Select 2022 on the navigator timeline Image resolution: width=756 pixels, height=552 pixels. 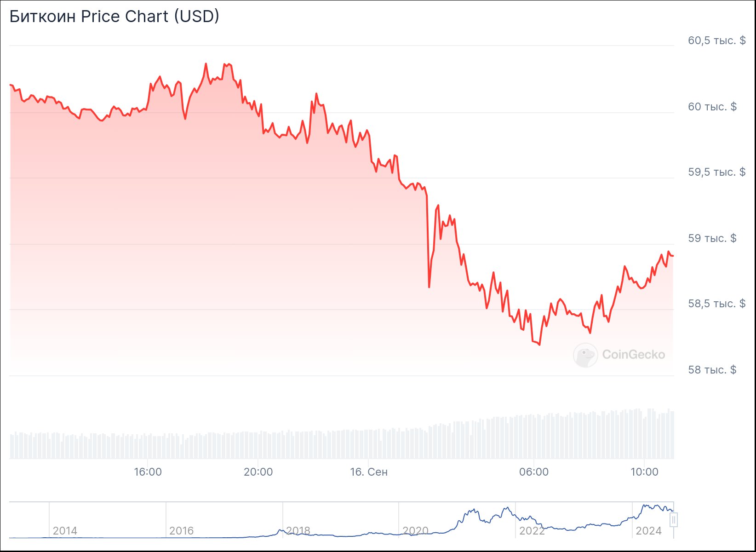pos(532,531)
